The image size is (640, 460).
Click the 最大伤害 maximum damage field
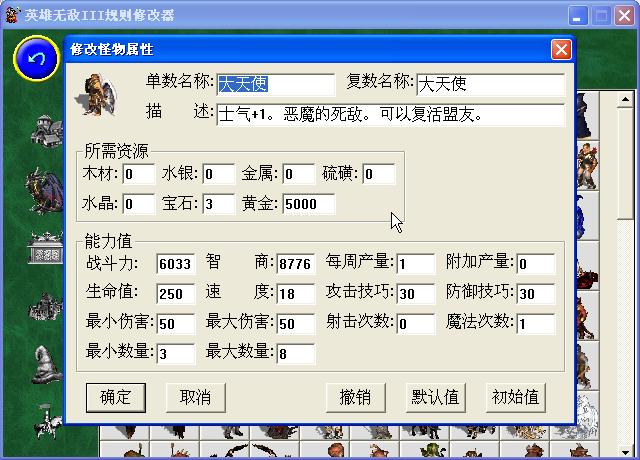(296, 324)
